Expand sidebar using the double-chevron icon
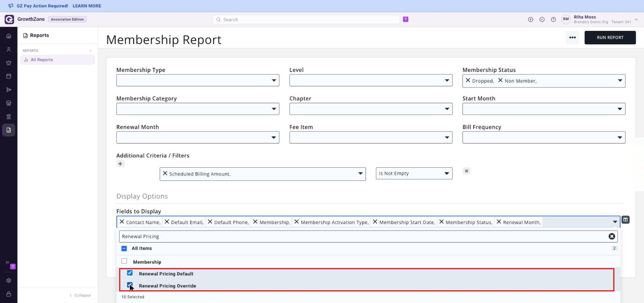 pyautogui.click(x=7, y=262)
